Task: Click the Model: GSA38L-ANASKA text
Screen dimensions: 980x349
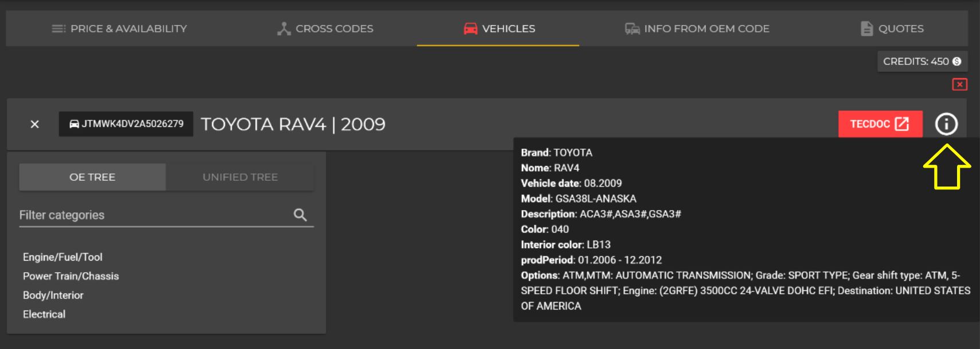Action: click(579, 199)
